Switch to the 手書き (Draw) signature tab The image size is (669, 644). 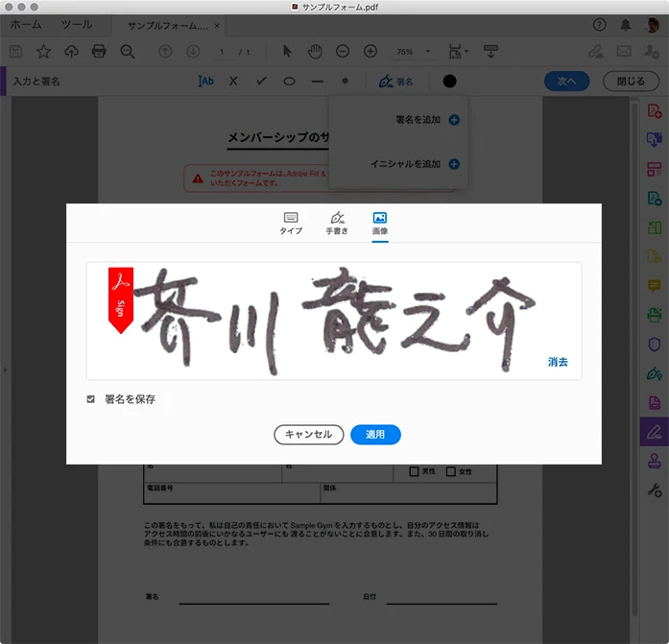[x=337, y=224]
